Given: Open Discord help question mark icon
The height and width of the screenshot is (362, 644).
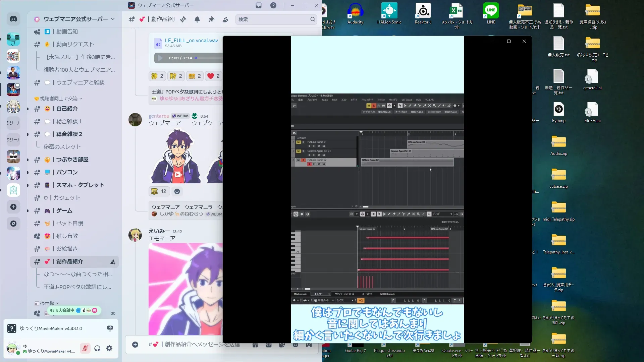Looking at the screenshot, I should 273,5.
